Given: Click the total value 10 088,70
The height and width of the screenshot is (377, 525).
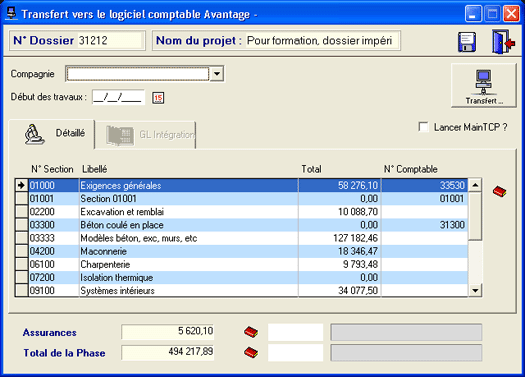Looking at the screenshot, I should 358,212.
